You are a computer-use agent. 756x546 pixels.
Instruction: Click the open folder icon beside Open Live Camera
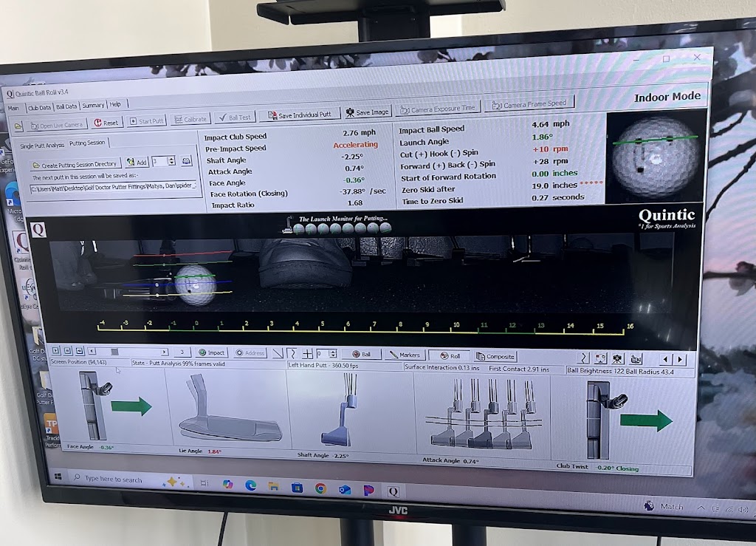coord(18,125)
